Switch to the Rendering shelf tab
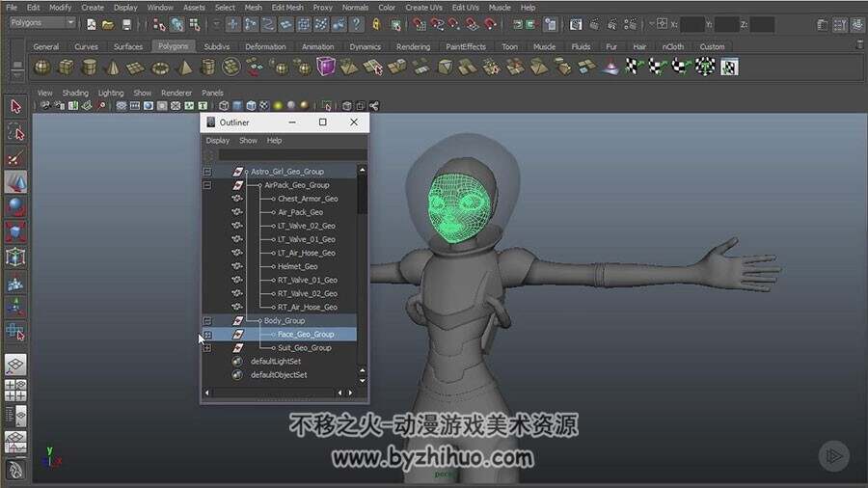 coord(413,46)
